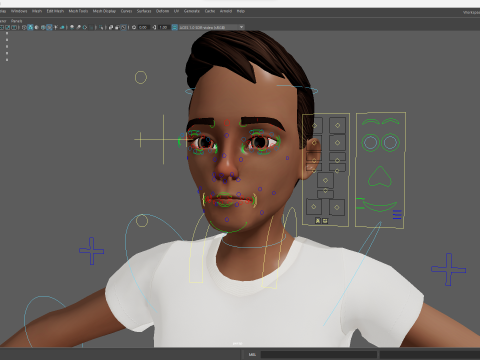Viewport: 480px width, 360px height.
Task: Click right small icon below control board sliders
Action: pos(325,221)
